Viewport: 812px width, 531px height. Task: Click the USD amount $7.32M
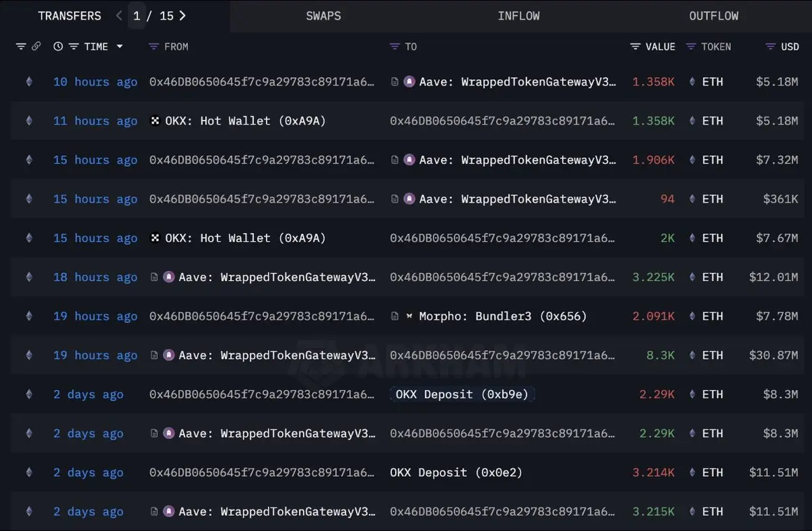tap(777, 161)
